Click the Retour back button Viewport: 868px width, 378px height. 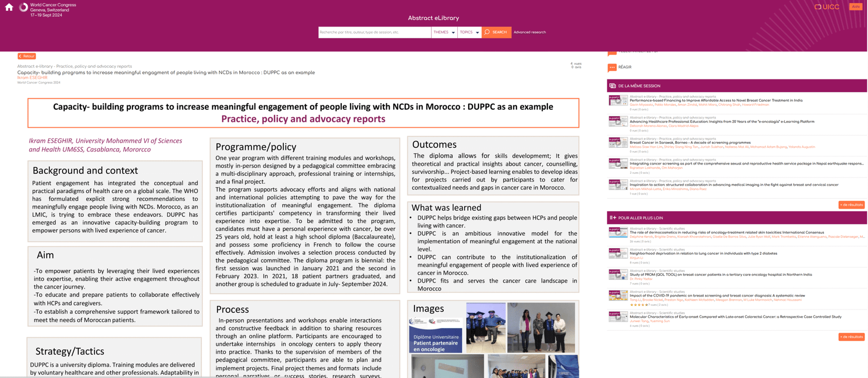(27, 56)
